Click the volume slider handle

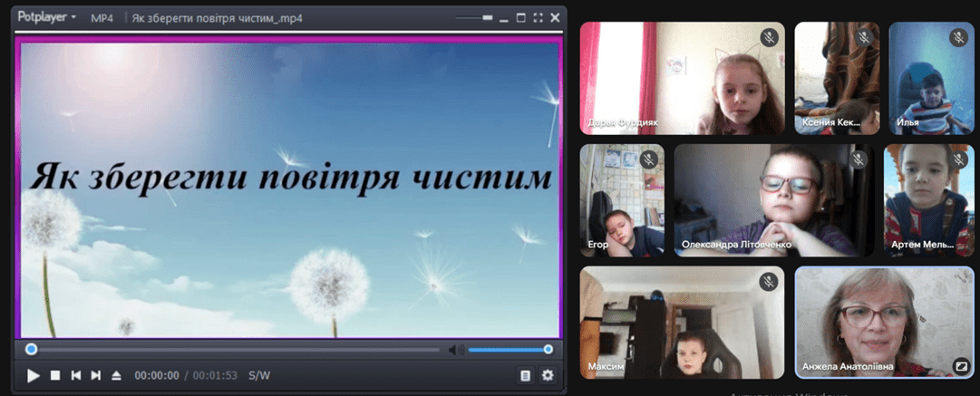pyautogui.click(x=548, y=349)
